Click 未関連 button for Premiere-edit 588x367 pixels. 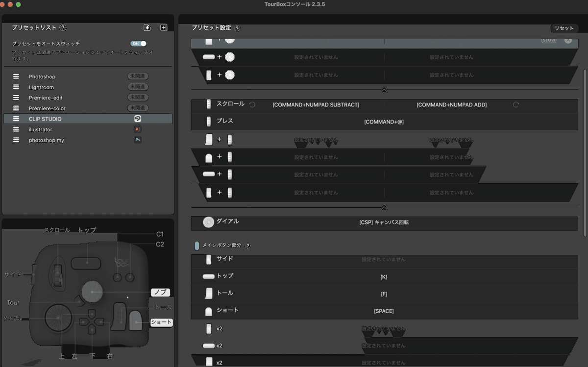[138, 98]
